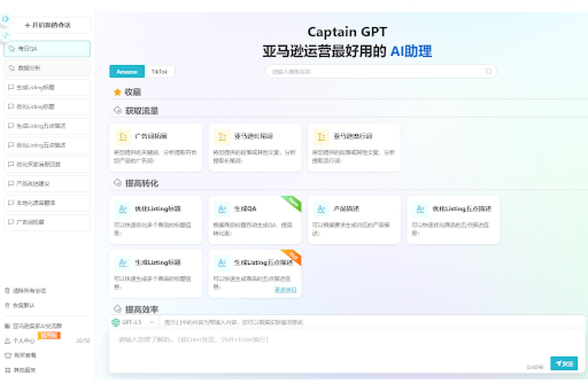Screen dimensions: 588x392
Task: Open the 生成Listing五点描述 card with Hot ribbon
Action: [255, 274]
